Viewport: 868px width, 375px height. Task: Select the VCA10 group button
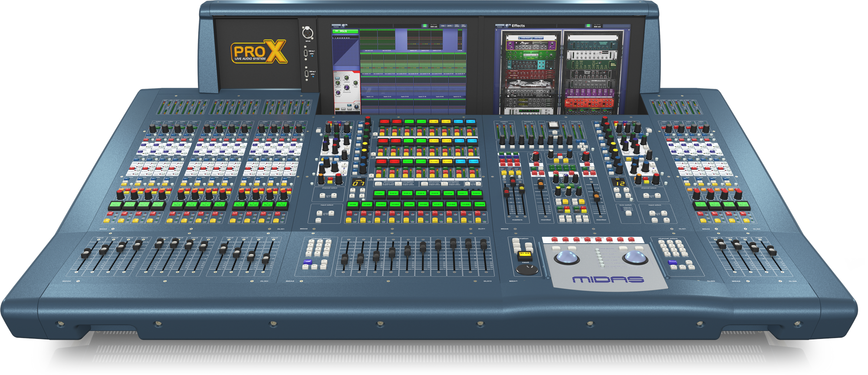click(480, 204)
